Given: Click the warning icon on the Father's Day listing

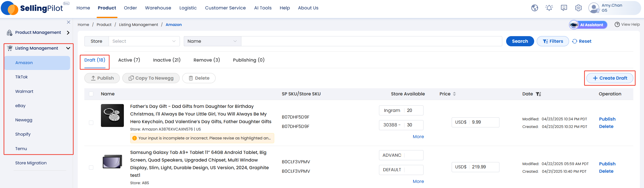Looking at the screenshot, I should point(135,138).
